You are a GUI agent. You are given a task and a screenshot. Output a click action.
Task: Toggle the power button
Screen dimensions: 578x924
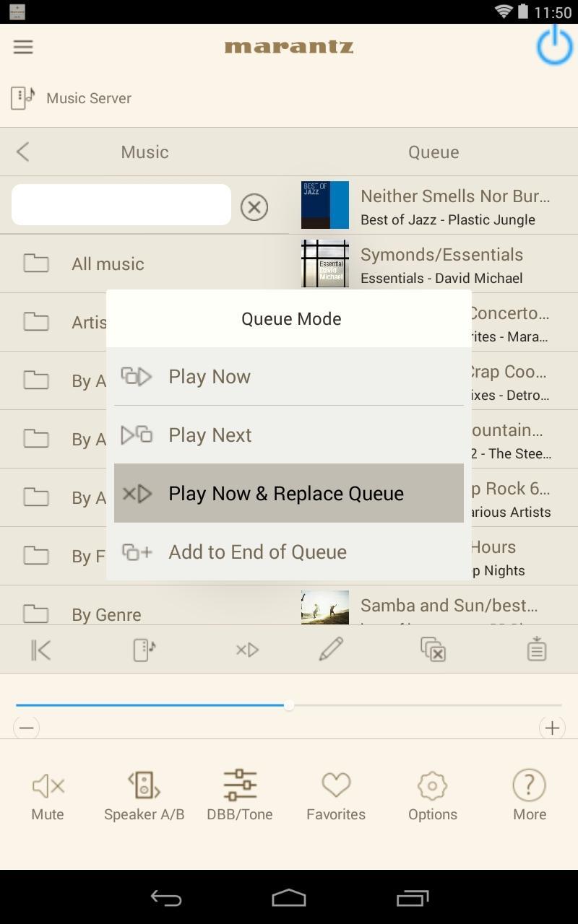(554, 45)
